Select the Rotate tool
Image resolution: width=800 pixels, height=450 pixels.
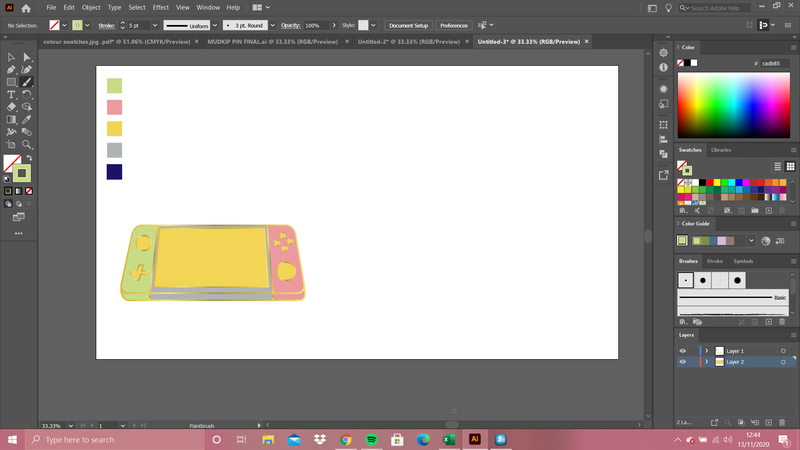coord(27,94)
